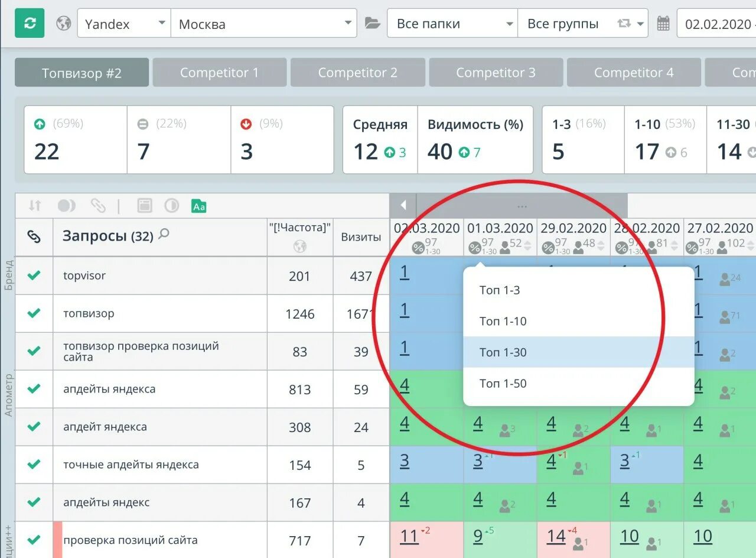
Task: Choose Топ 1-30 in the popup
Action: (x=578, y=352)
